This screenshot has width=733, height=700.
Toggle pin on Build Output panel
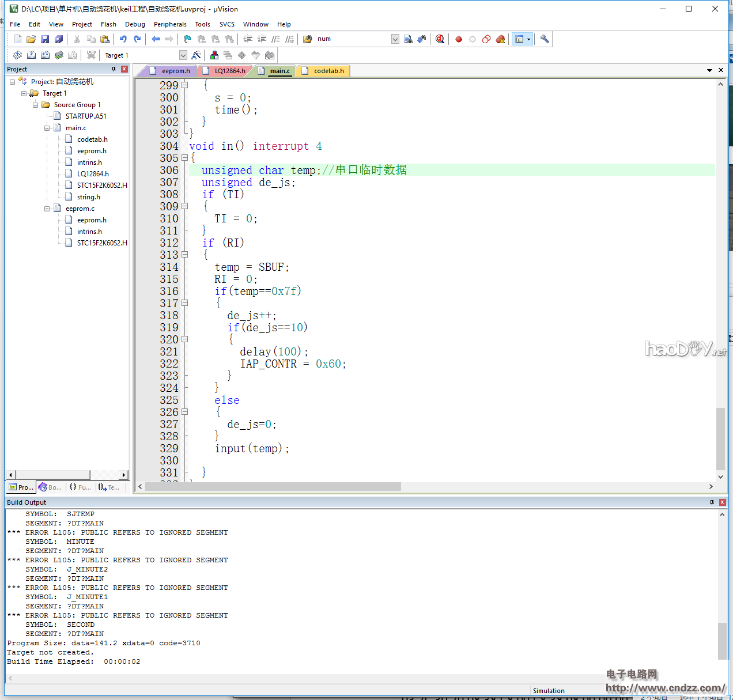[712, 502]
